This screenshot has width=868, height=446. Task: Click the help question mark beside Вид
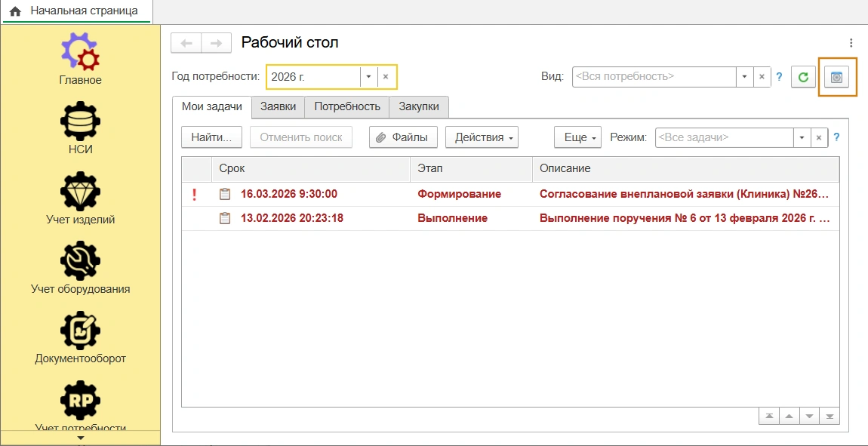(x=779, y=77)
